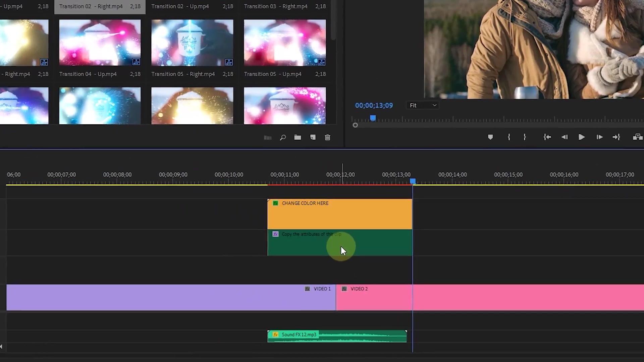The image size is (644, 362).
Task: Select the VIDEO 2 pink clip
Action: [x=490, y=297]
